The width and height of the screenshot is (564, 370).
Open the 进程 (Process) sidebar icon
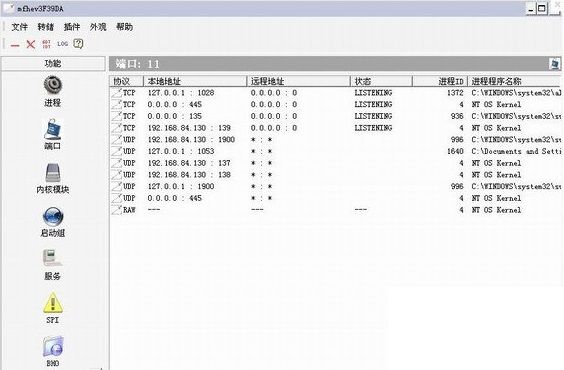click(x=53, y=91)
